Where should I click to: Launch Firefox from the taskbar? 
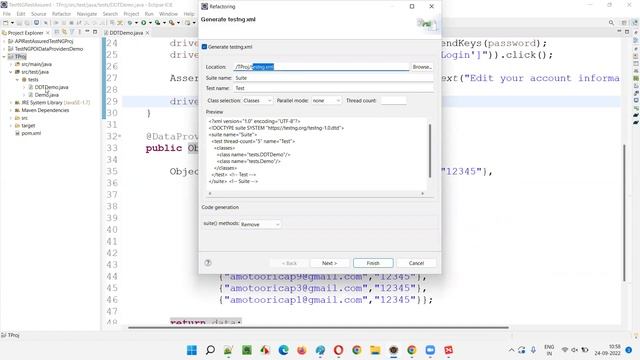click(x=302, y=350)
